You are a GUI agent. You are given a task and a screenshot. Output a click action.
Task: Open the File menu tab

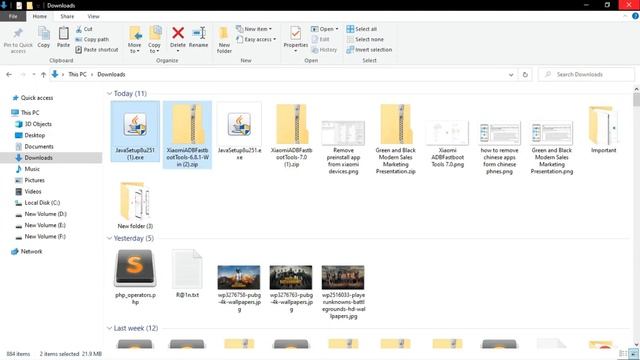tap(13, 16)
